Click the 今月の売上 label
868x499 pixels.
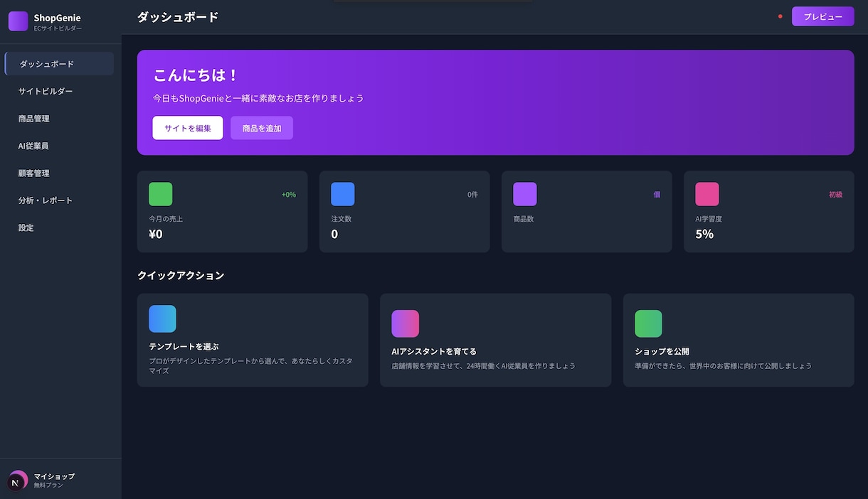tap(166, 219)
